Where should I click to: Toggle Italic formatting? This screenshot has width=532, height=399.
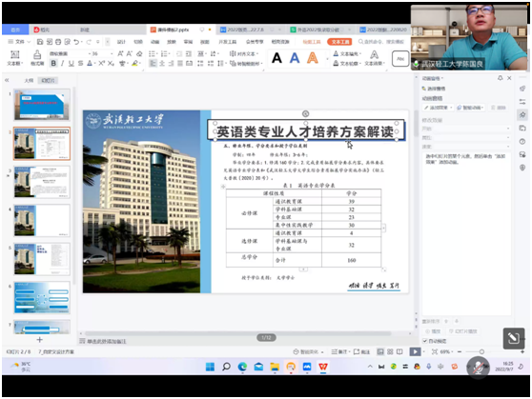pos(62,63)
